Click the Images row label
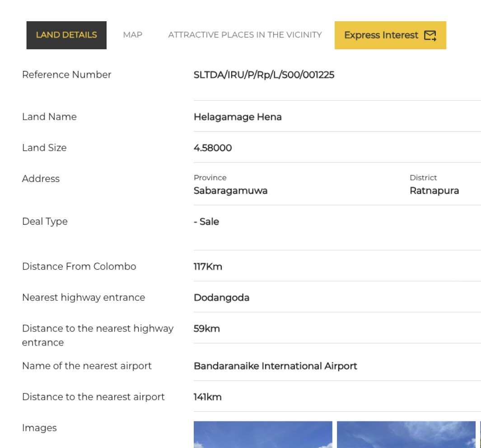The width and height of the screenshot is (481, 448). 39,428
